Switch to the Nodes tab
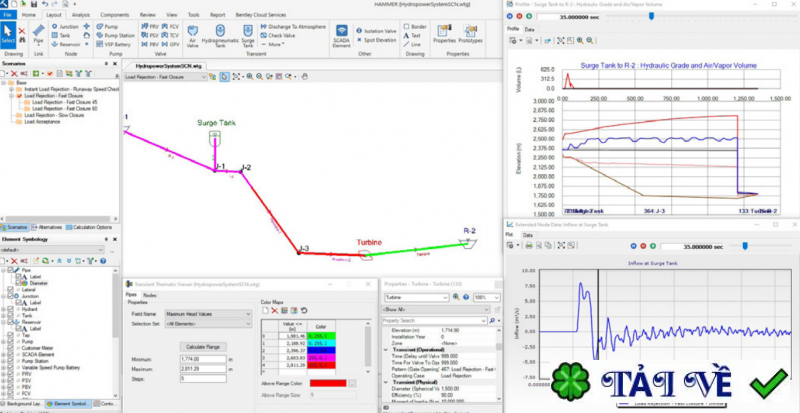Viewport: 800px width, 413px height. coord(150,295)
